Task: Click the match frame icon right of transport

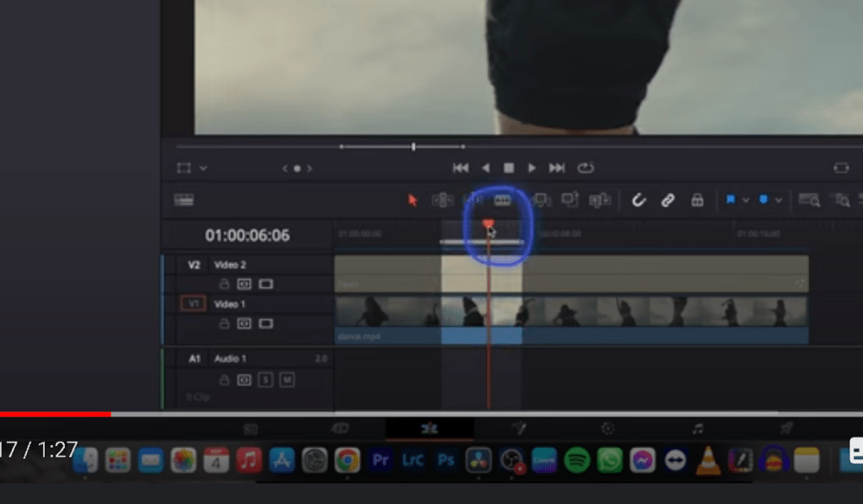Action: [841, 168]
